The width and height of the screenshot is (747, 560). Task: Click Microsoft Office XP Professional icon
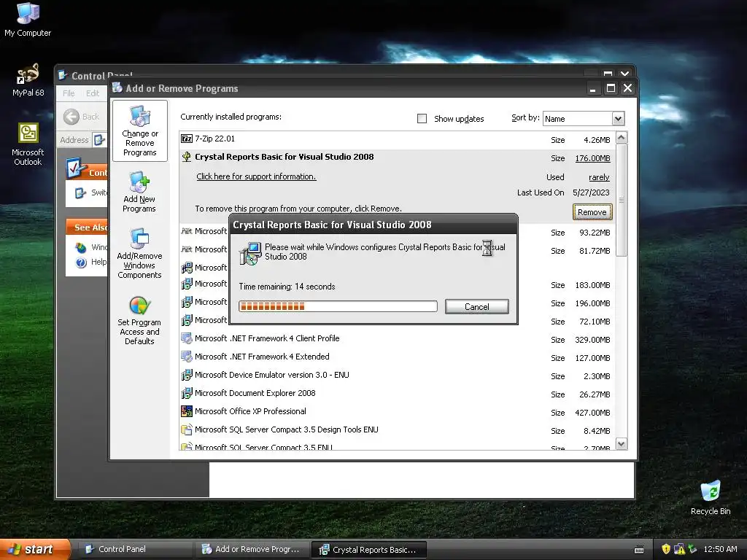(x=187, y=411)
